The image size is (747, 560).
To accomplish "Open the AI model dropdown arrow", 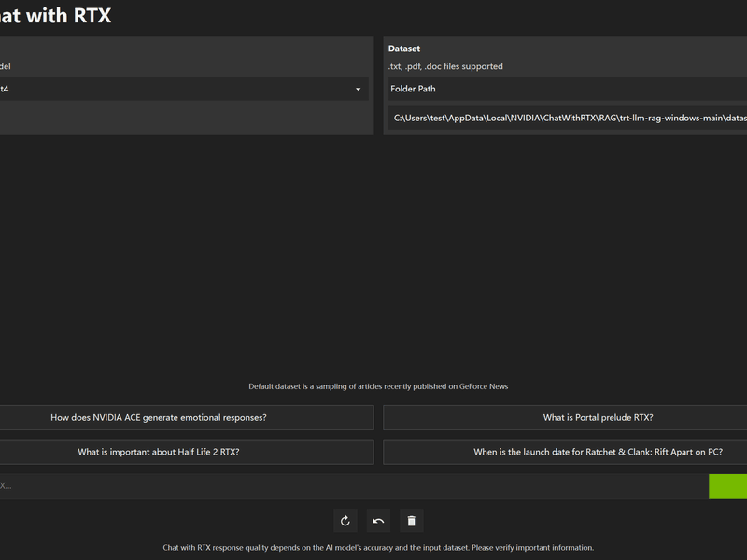I will [x=359, y=89].
